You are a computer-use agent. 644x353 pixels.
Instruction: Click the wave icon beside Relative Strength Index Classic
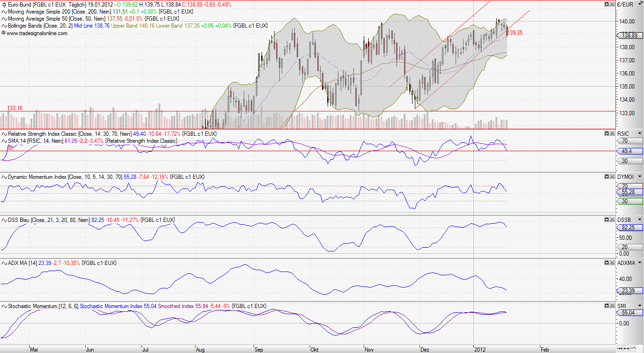click(x=3, y=134)
